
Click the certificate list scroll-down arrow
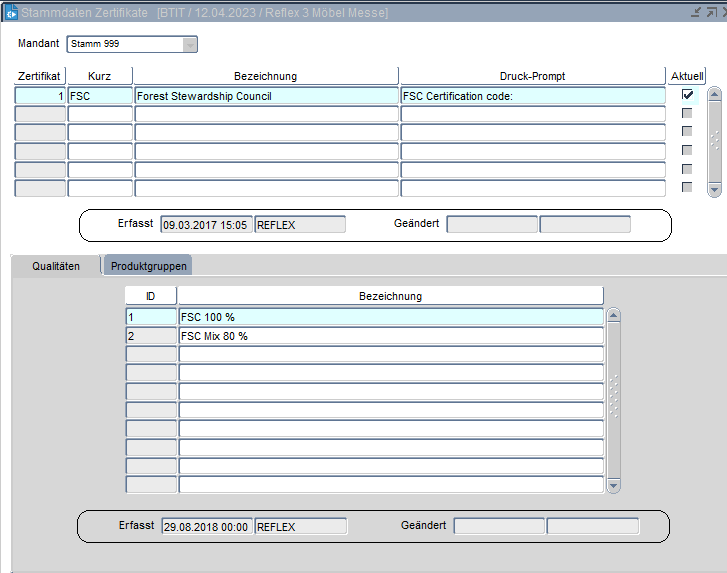coord(714,188)
